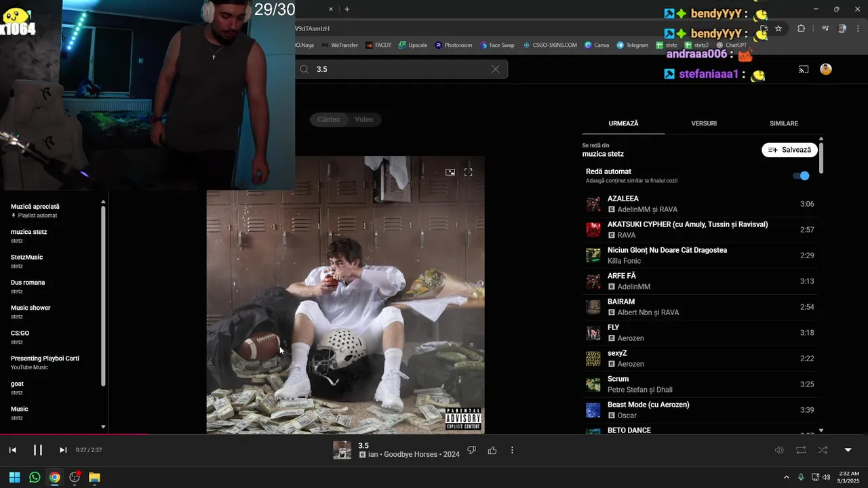Play Niciun Glonț Nu Doare Cât Dragostea
Screen dimensions: 868x488
pyautogui.click(x=700, y=256)
